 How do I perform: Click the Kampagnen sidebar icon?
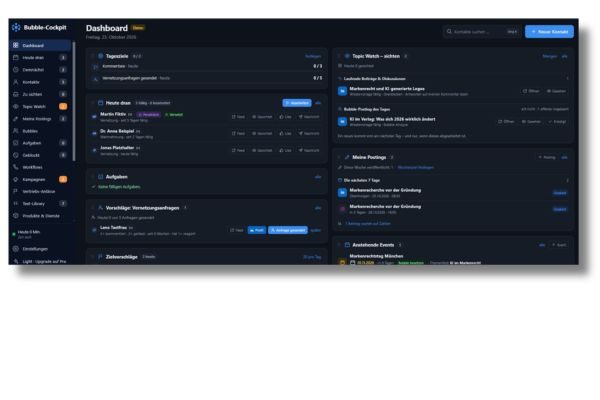tap(16, 179)
